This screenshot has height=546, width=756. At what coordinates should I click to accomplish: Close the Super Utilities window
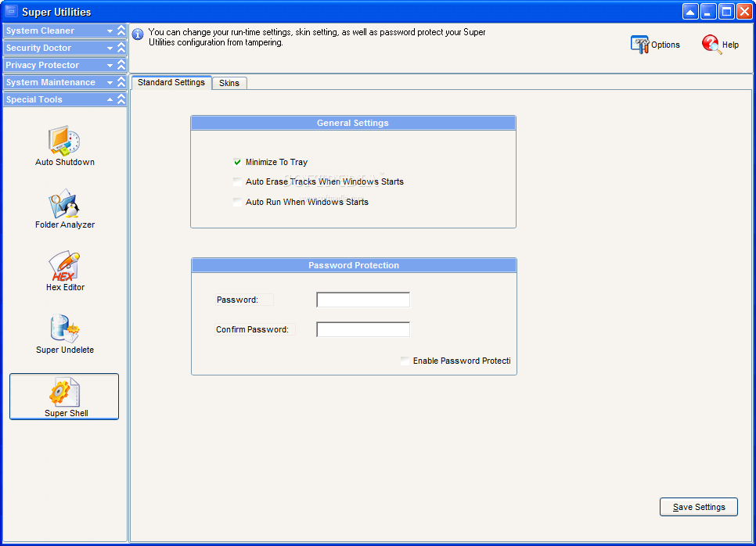744,12
